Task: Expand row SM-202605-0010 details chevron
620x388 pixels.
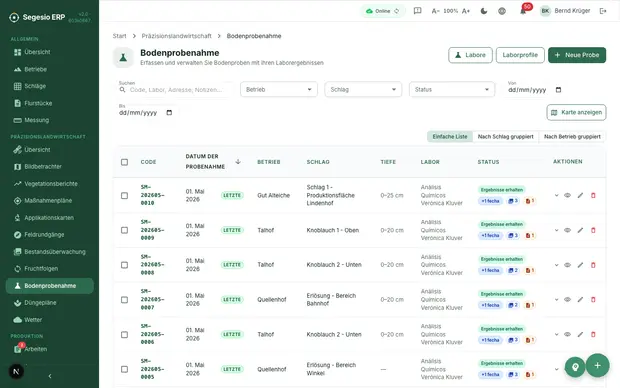Action: coord(556,195)
